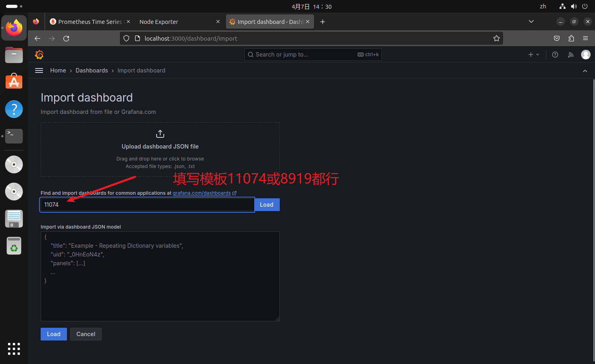This screenshot has height=364, width=595.
Task: Open the user profile avatar
Action: pos(586,55)
